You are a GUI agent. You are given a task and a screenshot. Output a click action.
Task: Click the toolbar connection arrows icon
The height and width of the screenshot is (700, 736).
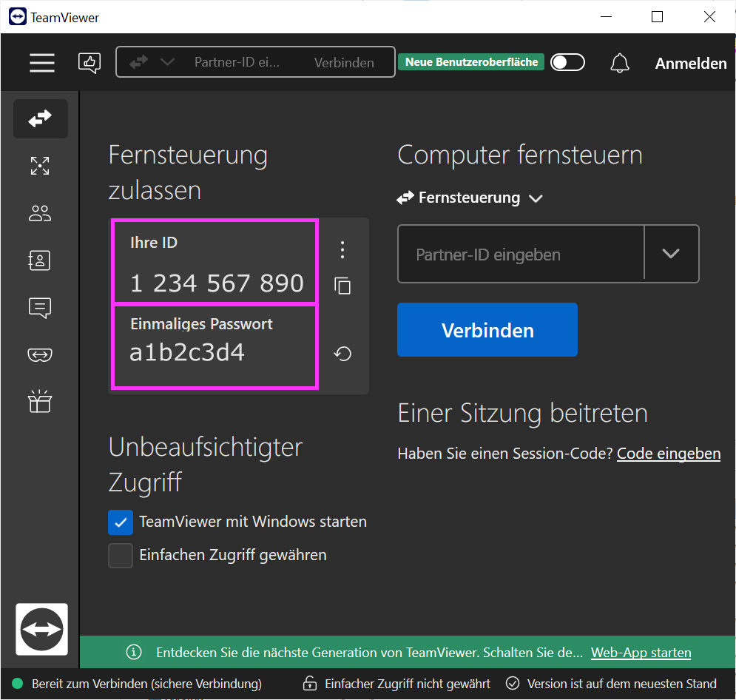(x=138, y=62)
